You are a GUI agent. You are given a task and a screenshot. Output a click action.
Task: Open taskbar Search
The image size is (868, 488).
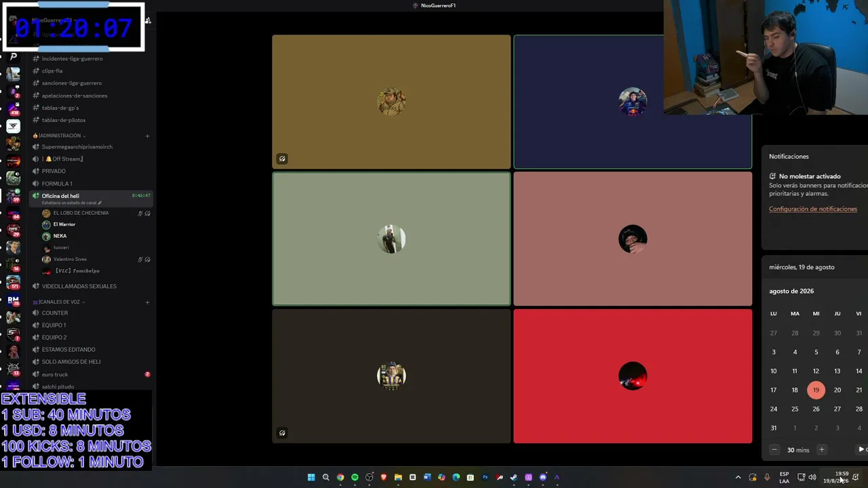pos(325,477)
